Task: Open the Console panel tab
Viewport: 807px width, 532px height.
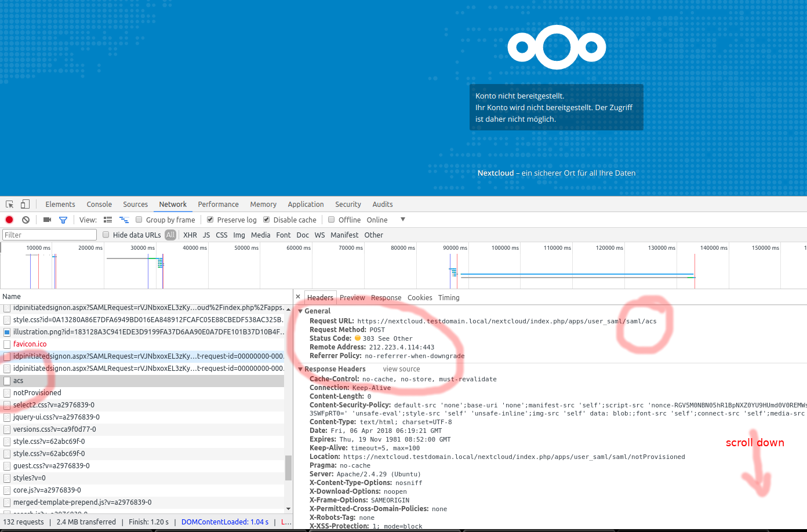Action: coord(99,205)
